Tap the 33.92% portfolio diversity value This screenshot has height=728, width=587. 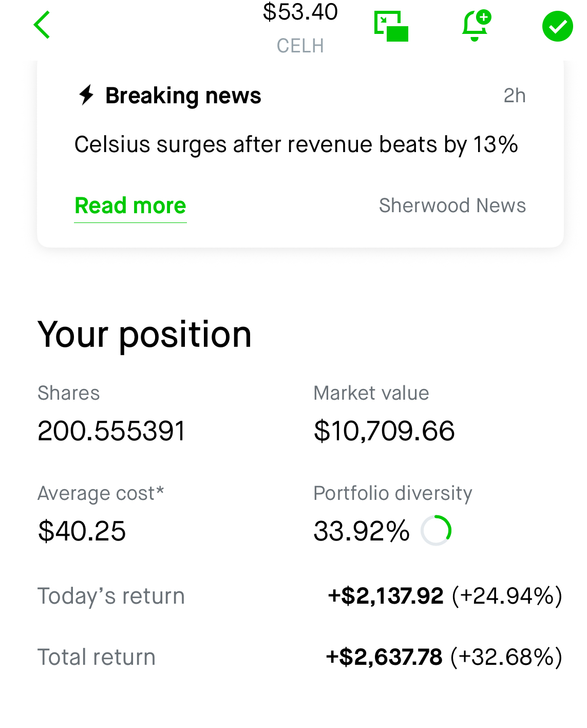362,531
